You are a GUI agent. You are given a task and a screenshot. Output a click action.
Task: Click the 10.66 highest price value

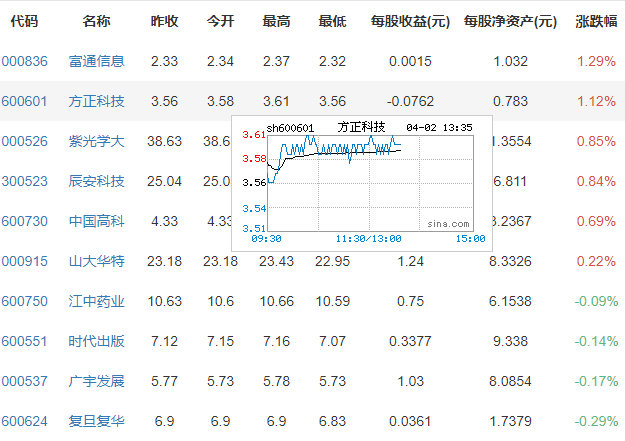(x=276, y=301)
